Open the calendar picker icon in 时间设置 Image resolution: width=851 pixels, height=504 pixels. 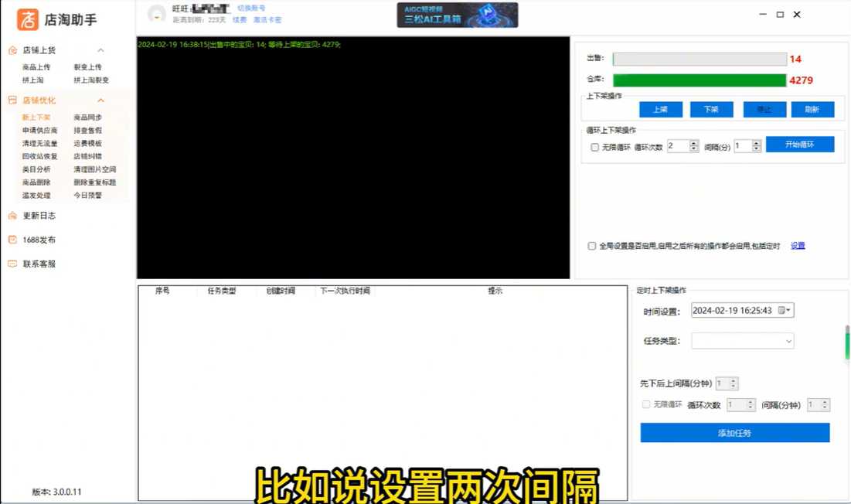tap(784, 310)
